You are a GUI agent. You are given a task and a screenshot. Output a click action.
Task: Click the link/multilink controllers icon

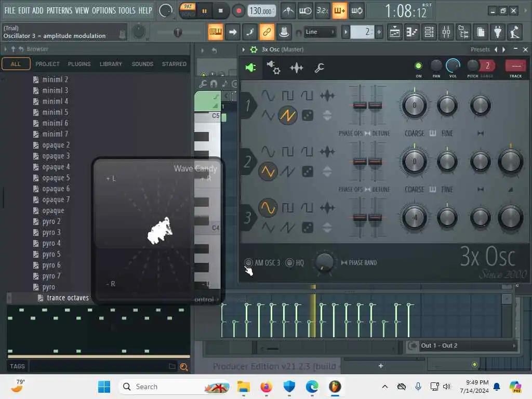[267, 32]
